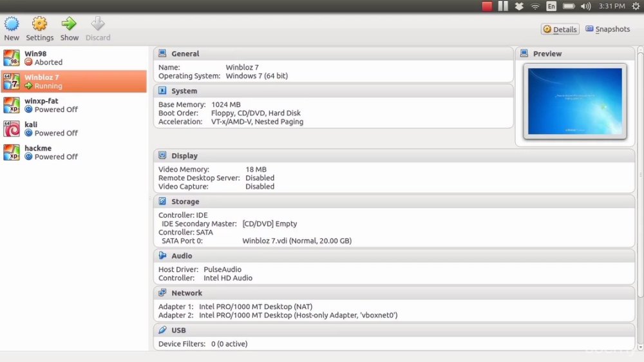
Task: Select the winxp-fat virtual machine
Action: 74,105
